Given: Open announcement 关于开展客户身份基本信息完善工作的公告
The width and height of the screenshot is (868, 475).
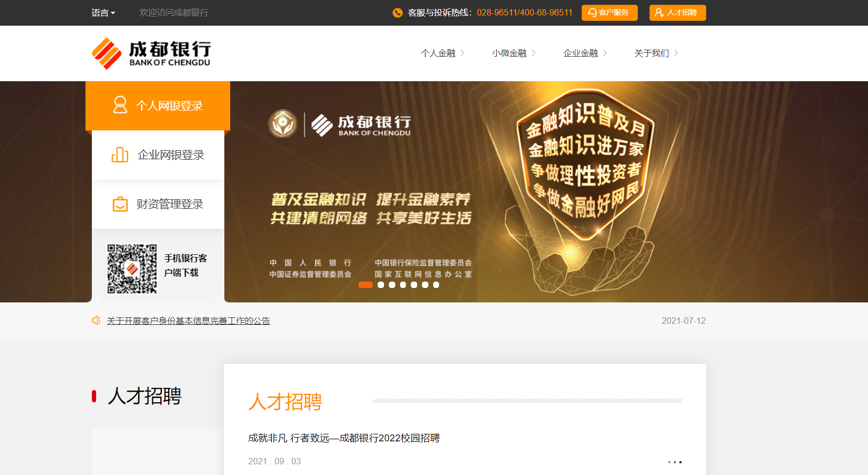Looking at the screenshot, I should pyautogui.click(x=189, y=321).
